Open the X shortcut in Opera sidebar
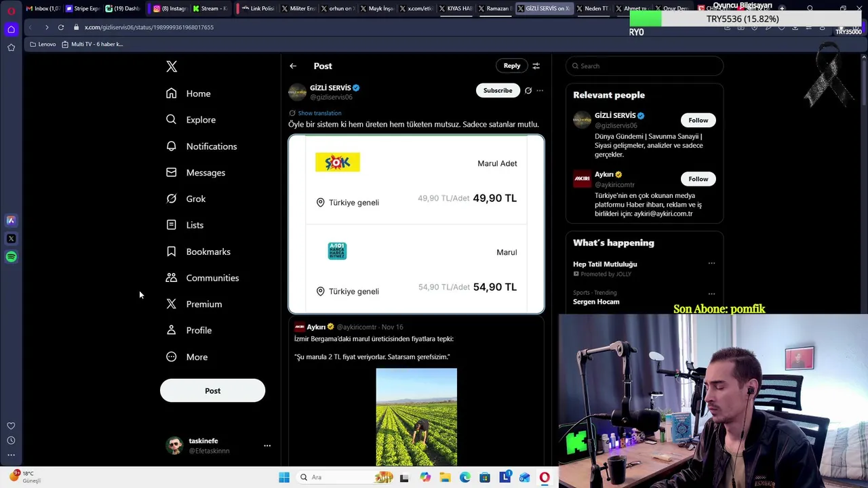The image size is (868, 488). pyautogui.click(x=11, y=239)
